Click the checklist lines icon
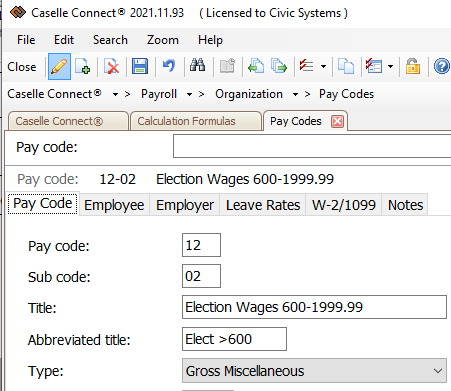Screen dimensions: 451x391 (x=306, y=66)
